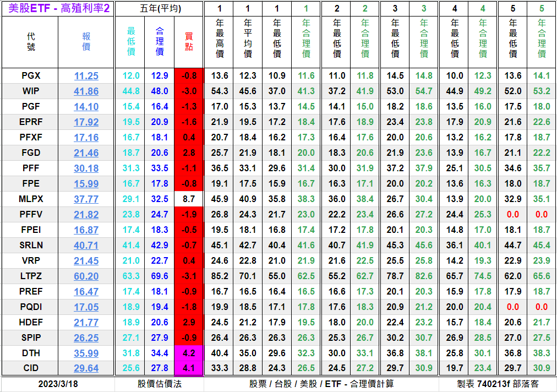Click the PFXF quote 17.16

click(86, 138)
